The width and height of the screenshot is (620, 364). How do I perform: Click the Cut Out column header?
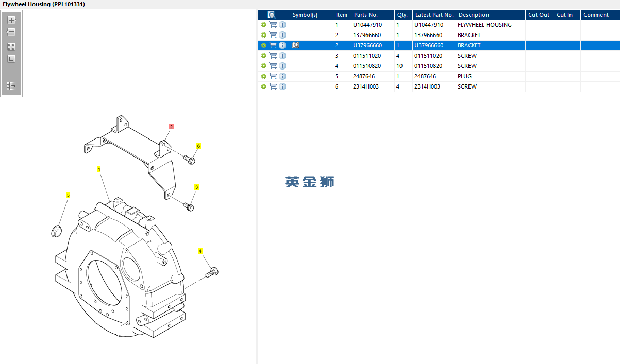click(x=540, y=15)
